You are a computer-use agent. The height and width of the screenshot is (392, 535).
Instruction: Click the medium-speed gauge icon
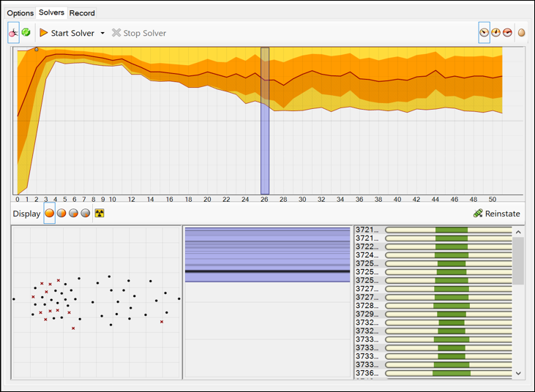pos(495,33)
